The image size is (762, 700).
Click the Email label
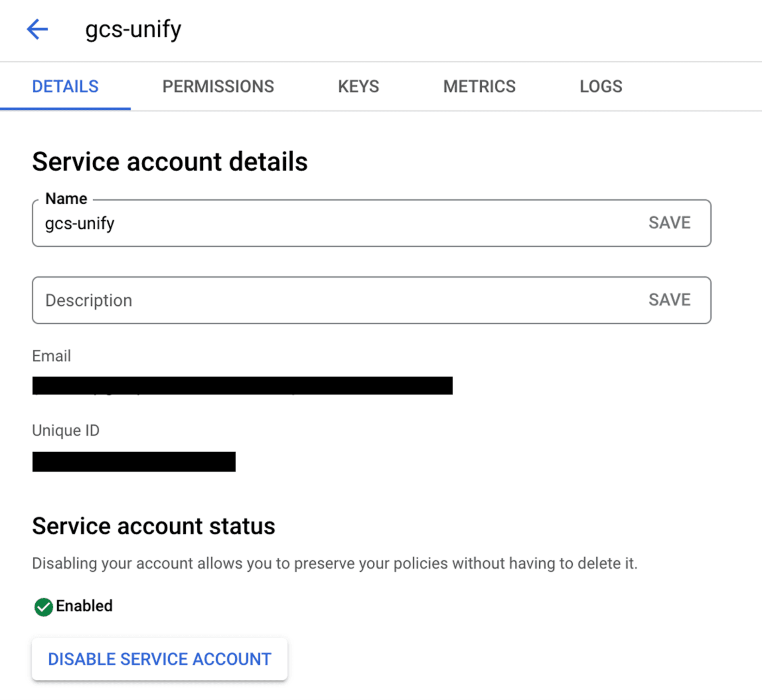52,356
